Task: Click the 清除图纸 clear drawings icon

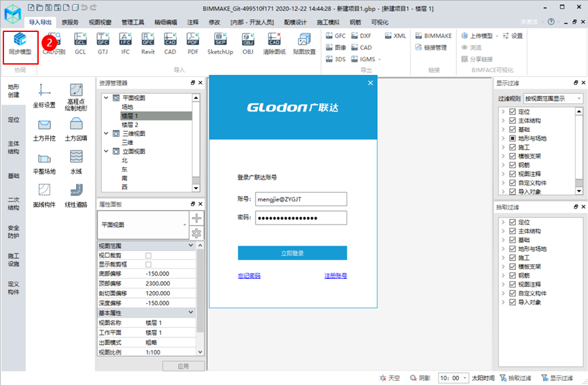Action: click(x=274, y=44)
